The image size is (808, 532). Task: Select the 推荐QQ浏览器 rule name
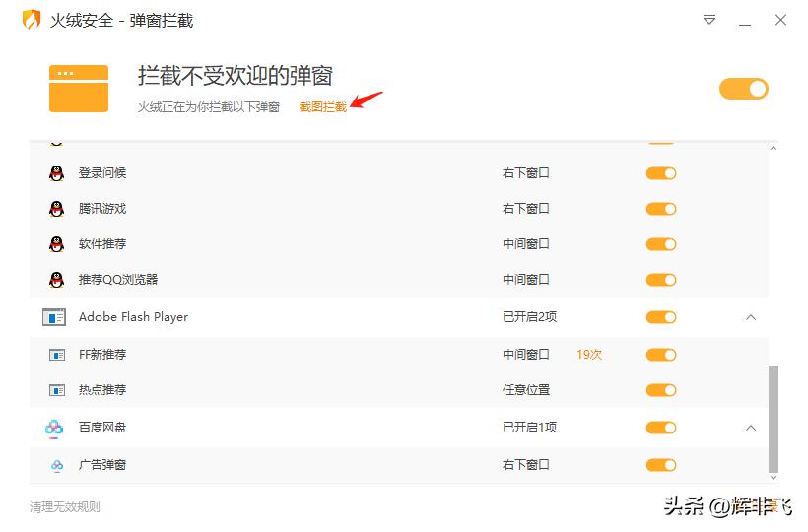pos(118,279)
